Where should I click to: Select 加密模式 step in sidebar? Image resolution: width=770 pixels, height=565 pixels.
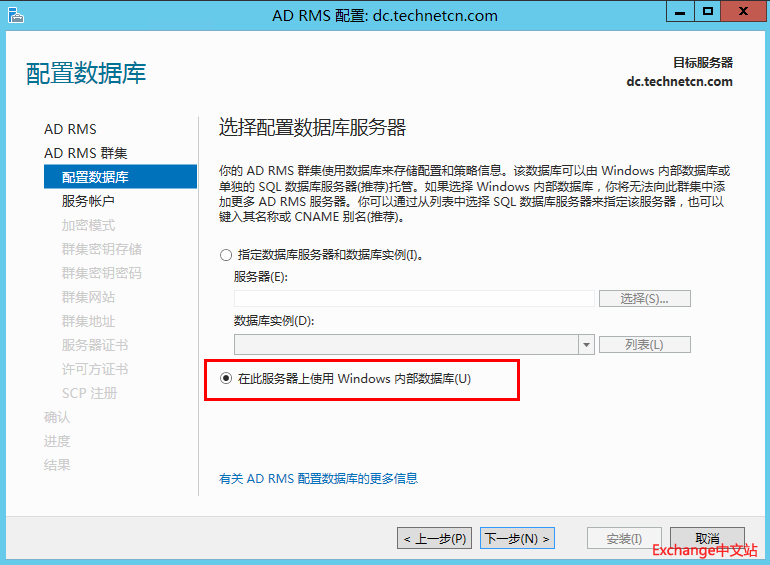tap(88, 225)
